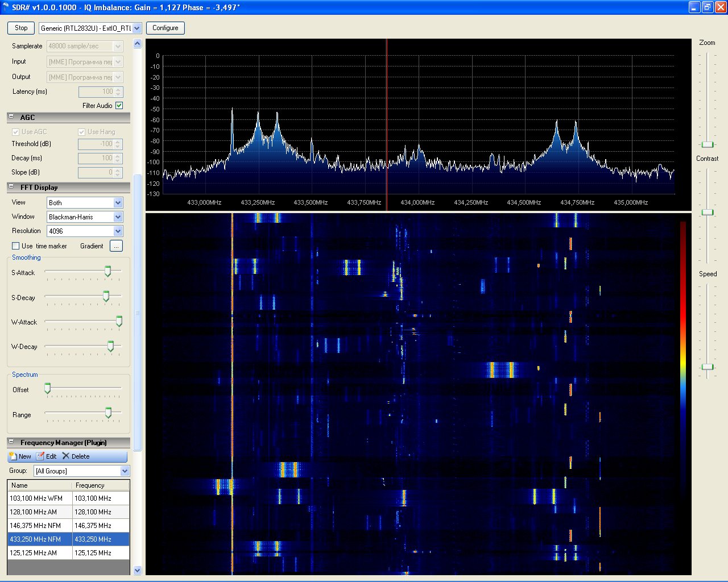Select the 128,100 MHz AM entry

[x=68, y=512]
